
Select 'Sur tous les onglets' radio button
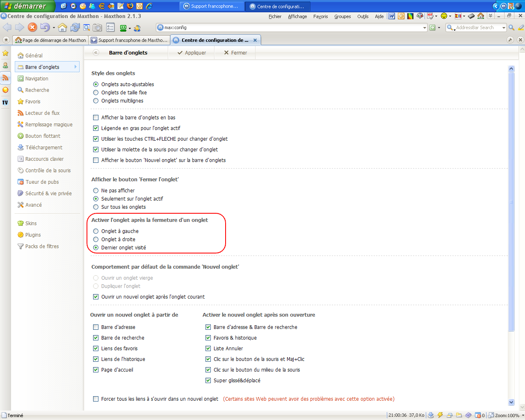[96, 207]
